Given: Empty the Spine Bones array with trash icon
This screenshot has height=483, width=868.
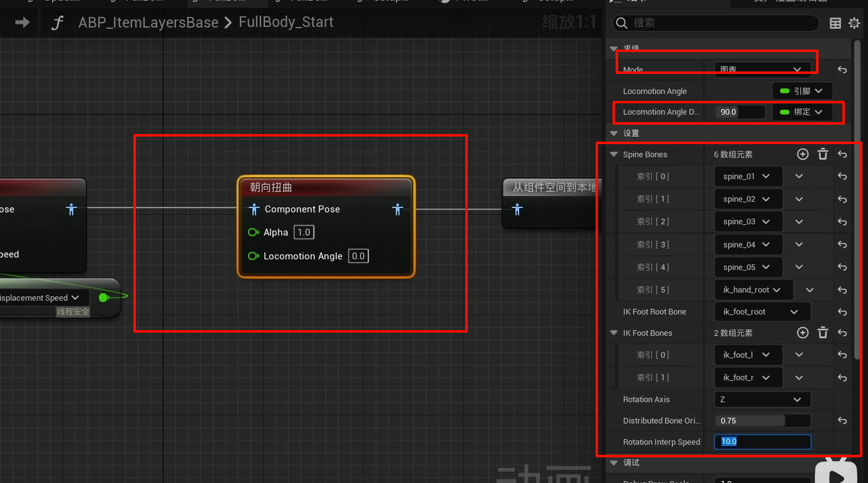Looking at the screenshot, I should [823, 154].
